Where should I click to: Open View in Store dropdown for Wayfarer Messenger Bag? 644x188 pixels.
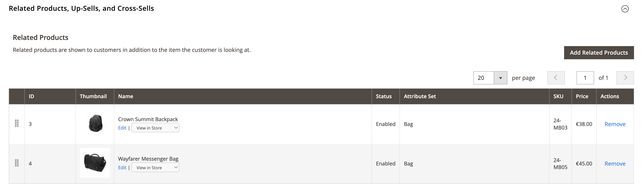click(x=155, y=167)
